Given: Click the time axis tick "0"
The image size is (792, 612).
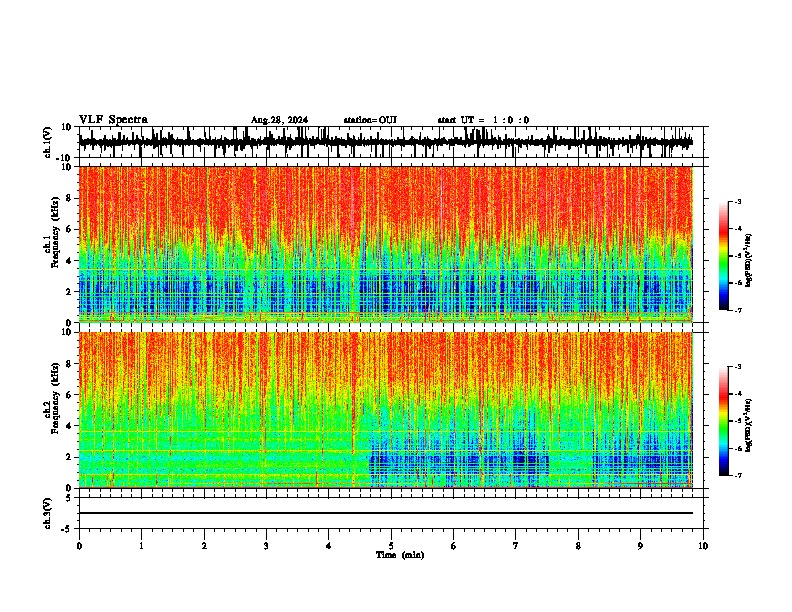Looking at the screenshot, I should click(79, 546).
